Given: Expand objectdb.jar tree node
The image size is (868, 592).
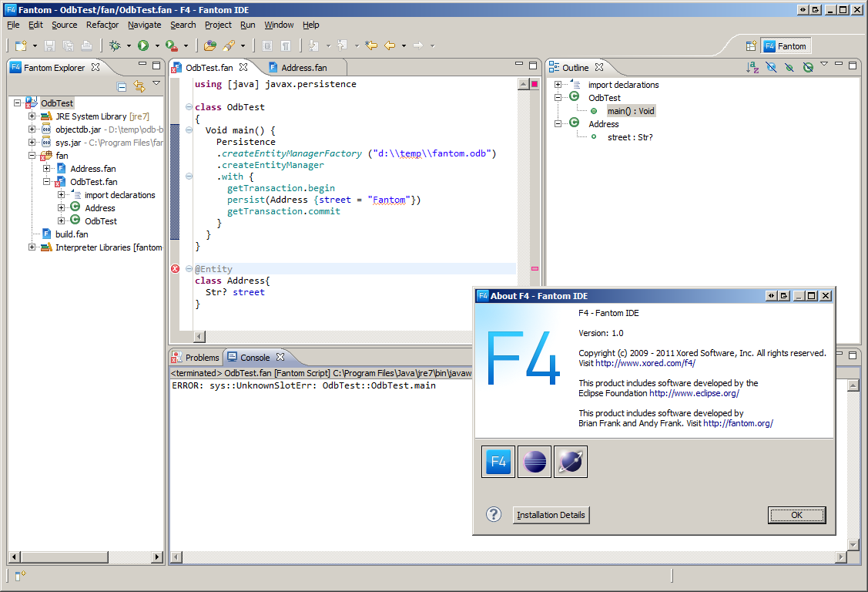Looking at the screenshot, I should click(x=32, y=129).
